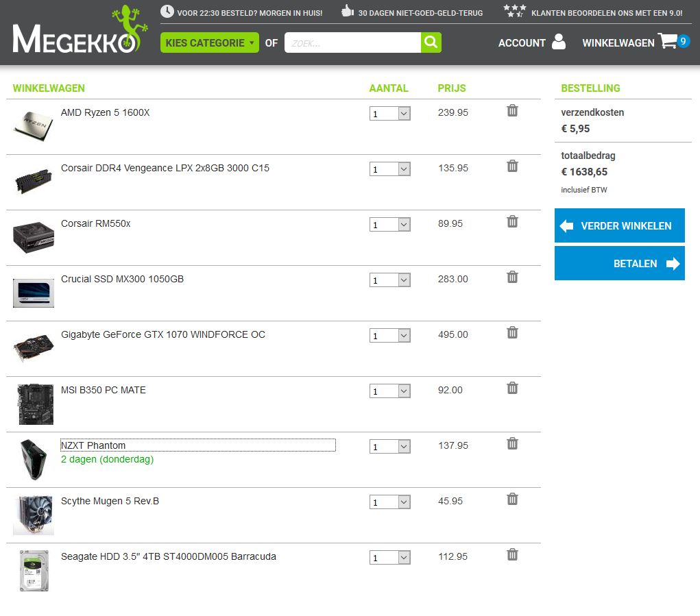
Task: Open Gigabyte GeForce GTX 1070 WINDFORCE link
Action: 163,334
